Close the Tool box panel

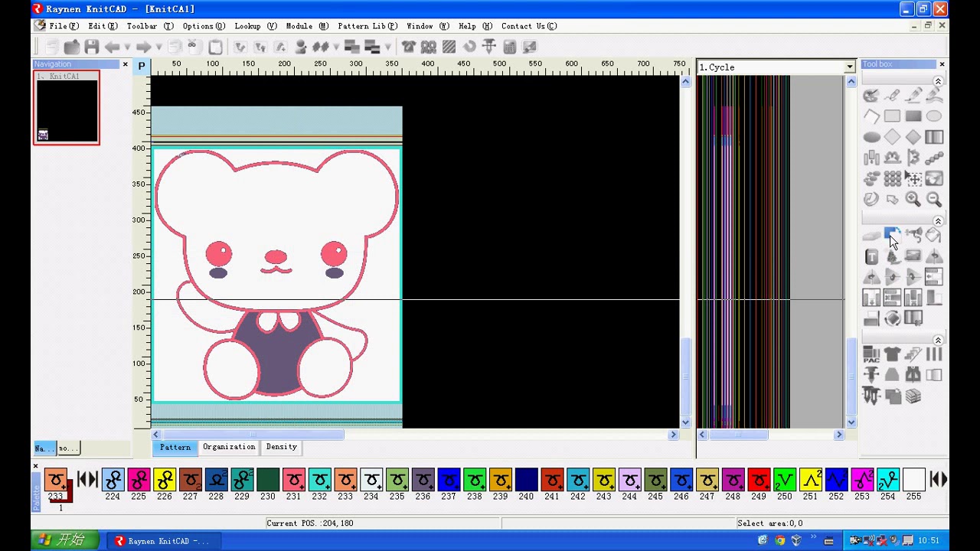[942, 64]
